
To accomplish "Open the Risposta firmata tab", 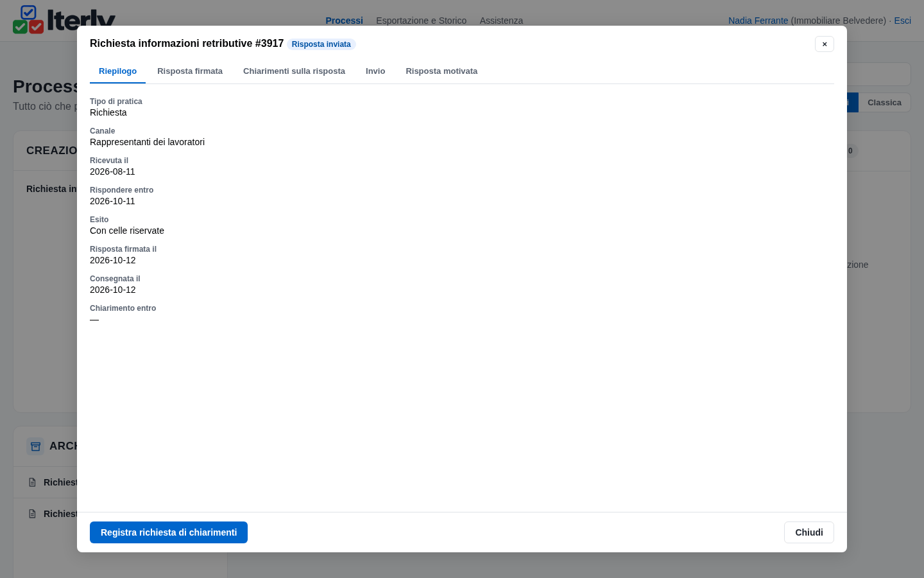I will [x=190, y=71].
